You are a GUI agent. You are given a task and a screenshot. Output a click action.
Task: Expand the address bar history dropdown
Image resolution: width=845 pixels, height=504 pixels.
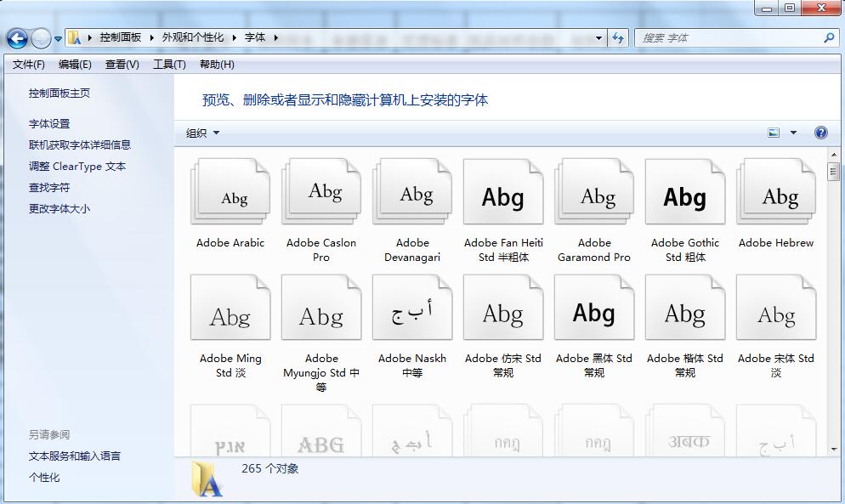598,37
